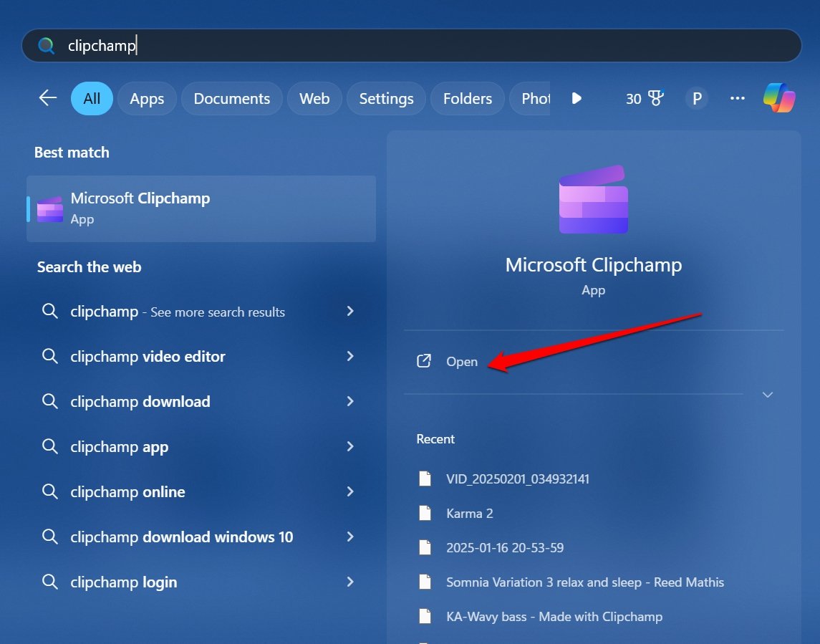Expand the app actions chevron below Open
Screen dimensions: 820x644
coord(767,395)
